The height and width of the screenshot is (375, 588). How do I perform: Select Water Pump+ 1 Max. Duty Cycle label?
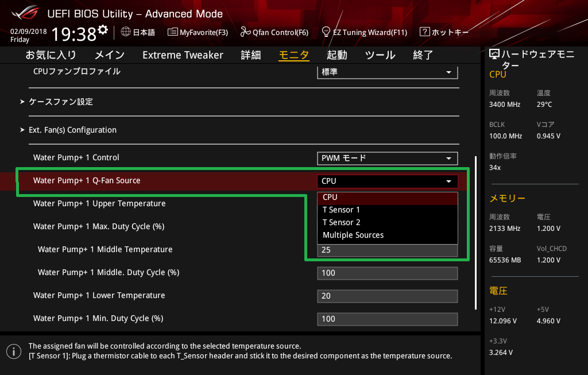coord(99,226)
